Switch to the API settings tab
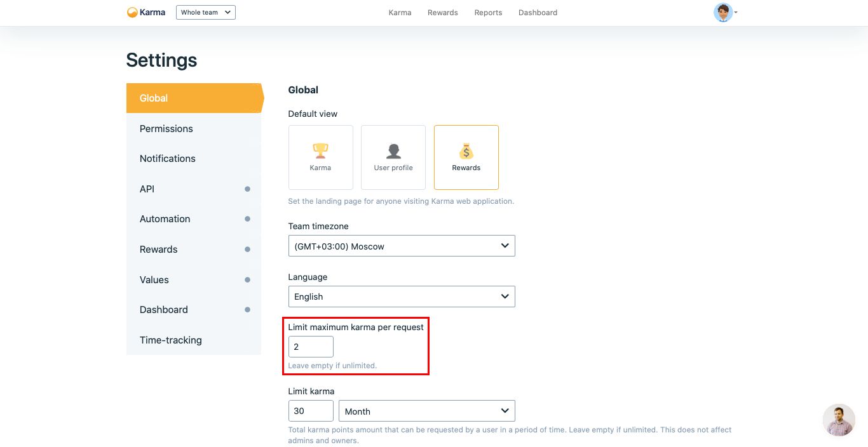The height and width of the screenshot is (447, 868). [194, 189]
